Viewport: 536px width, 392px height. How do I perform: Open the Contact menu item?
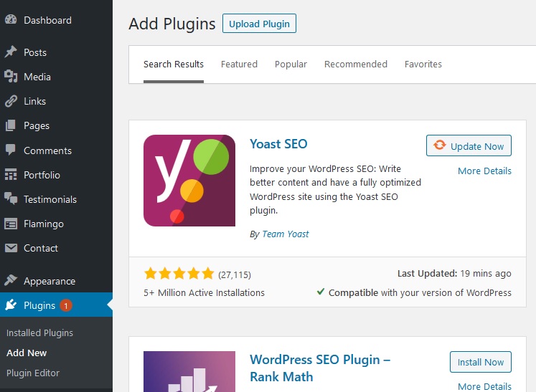click(x=41, y=248)
